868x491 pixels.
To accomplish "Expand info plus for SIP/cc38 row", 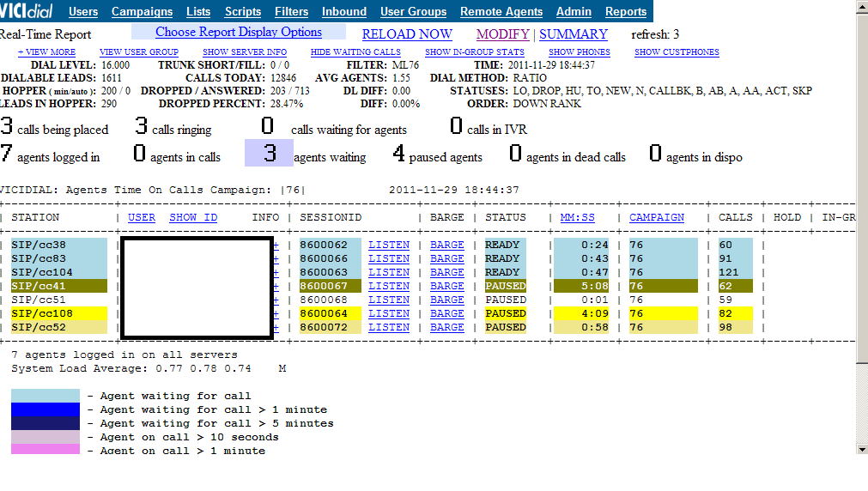I will (x=276, y=245).
